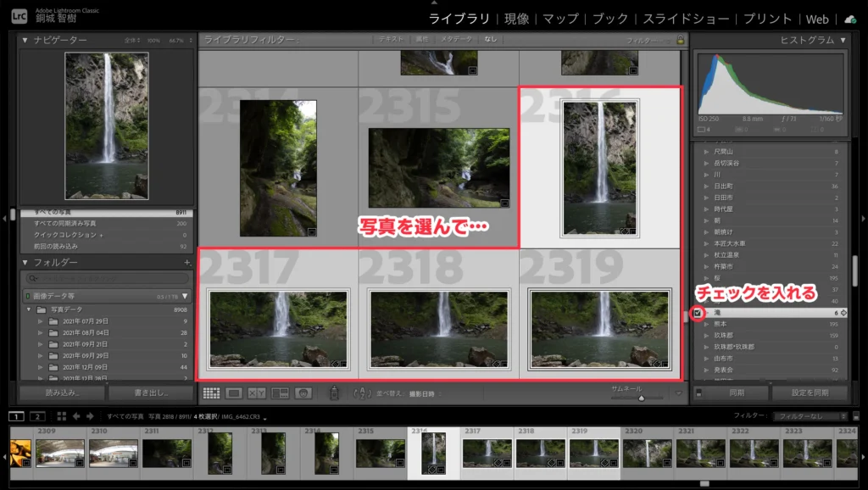Check the 滝 keyword checkbox
The height and width of the screenshot is (490, 868).
coord(698,313)
